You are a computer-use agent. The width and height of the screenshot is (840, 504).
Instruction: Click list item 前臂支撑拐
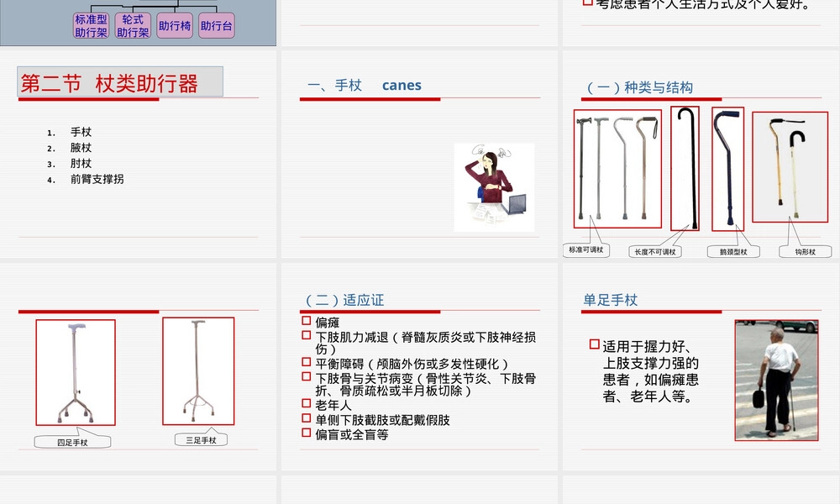click(97, 179)
